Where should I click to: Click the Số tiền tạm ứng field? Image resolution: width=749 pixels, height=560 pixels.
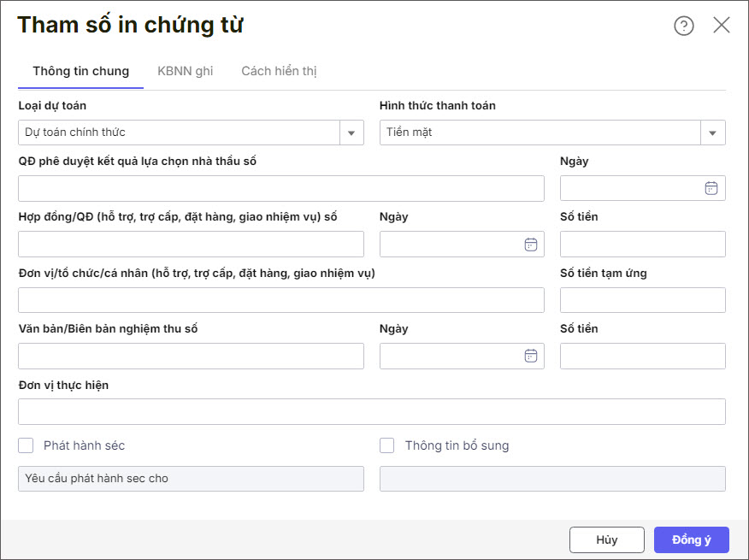[x=642, y=300]
